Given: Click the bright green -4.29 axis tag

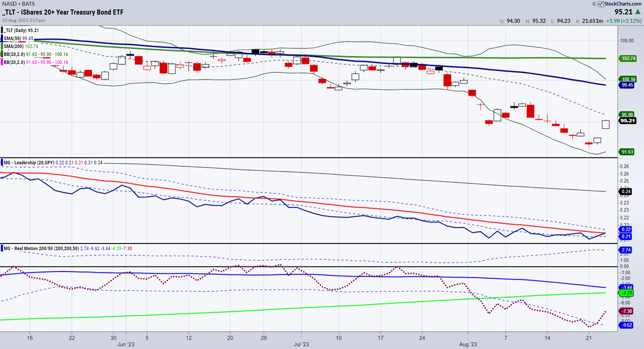Looking at the screenshot, I should point(627,293).
